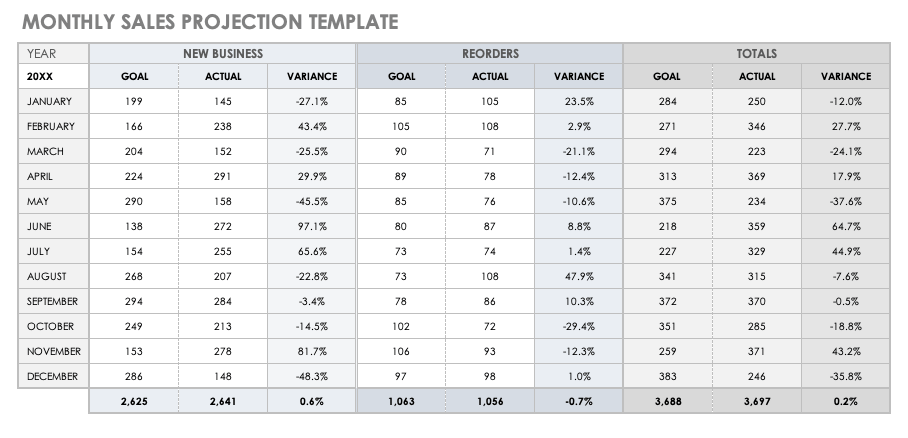Image resolution: width=908 pixels, height=438 pixels.
Task: Select September New Business actual 284
Action: pyautogui.click(x=222, y=302)
